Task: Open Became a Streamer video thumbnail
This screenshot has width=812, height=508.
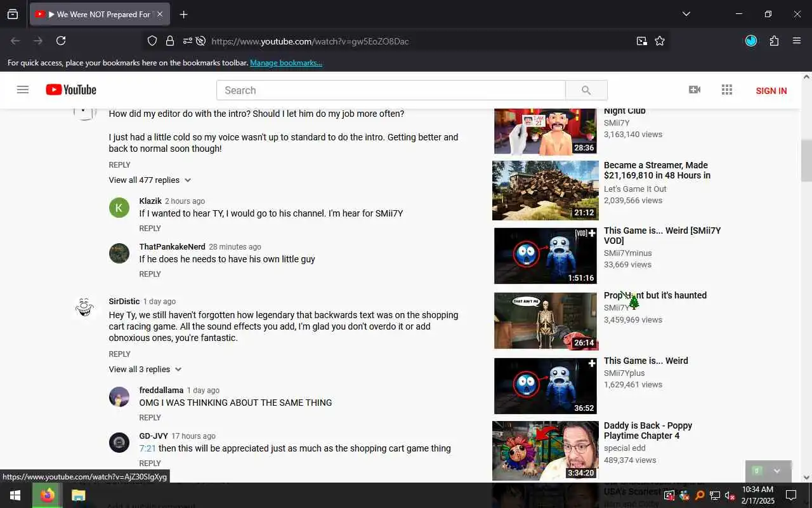Action: point(545,190)
